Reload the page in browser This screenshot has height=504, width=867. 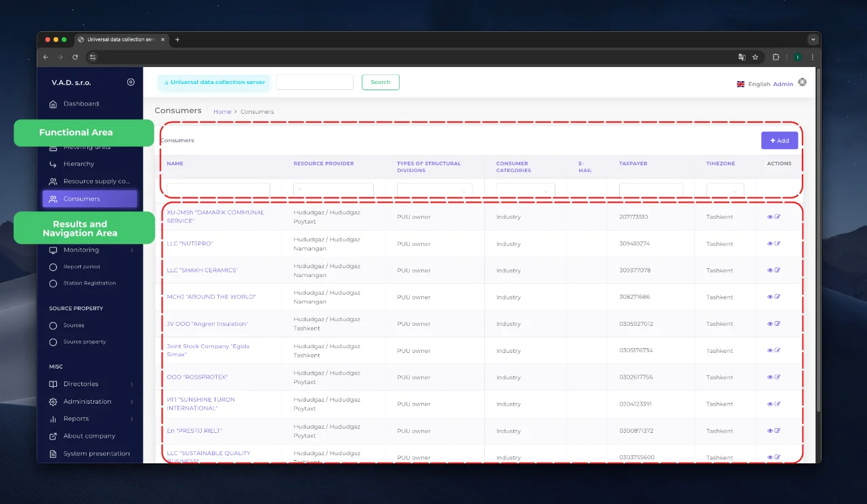[75, 57]
